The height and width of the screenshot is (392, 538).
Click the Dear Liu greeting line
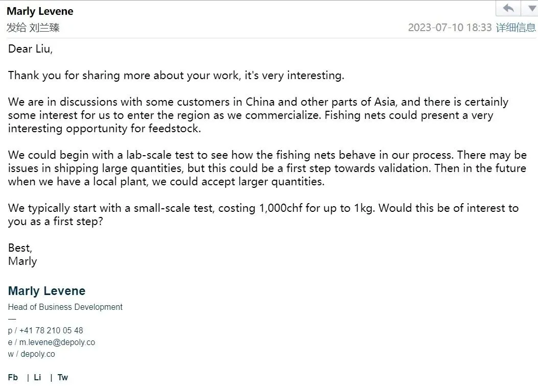coord(30,50)
